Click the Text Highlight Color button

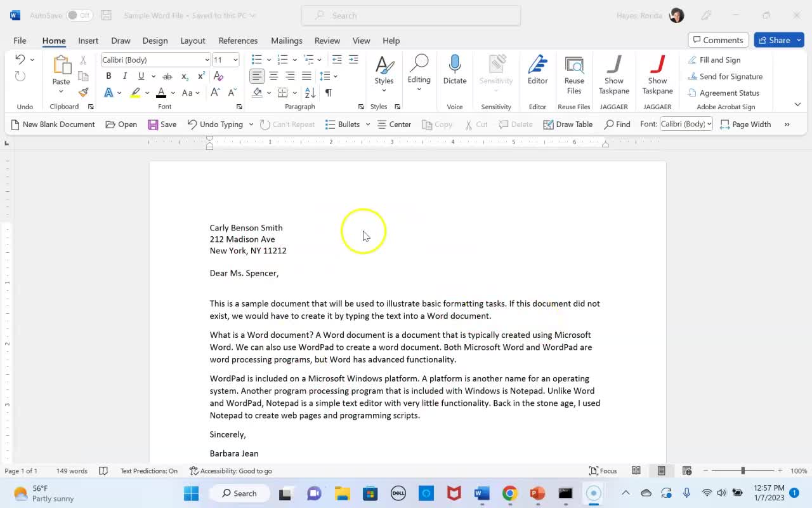point(135,93)
